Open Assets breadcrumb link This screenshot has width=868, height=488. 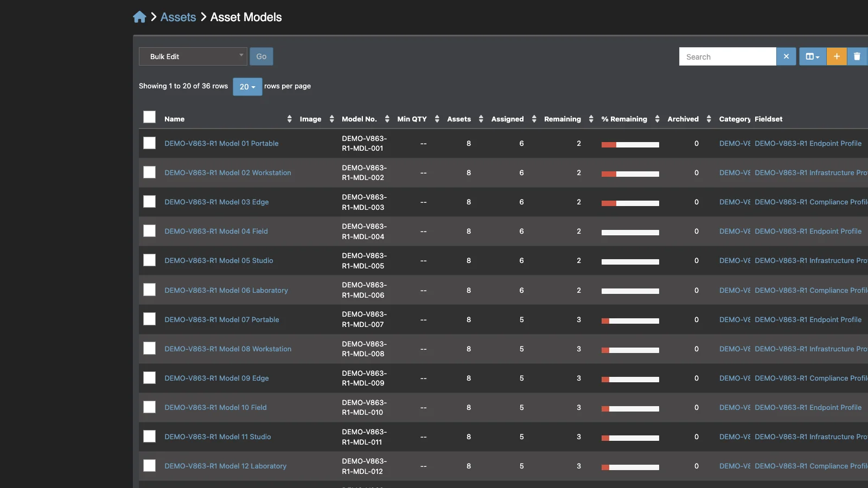[x=178, y=17]
